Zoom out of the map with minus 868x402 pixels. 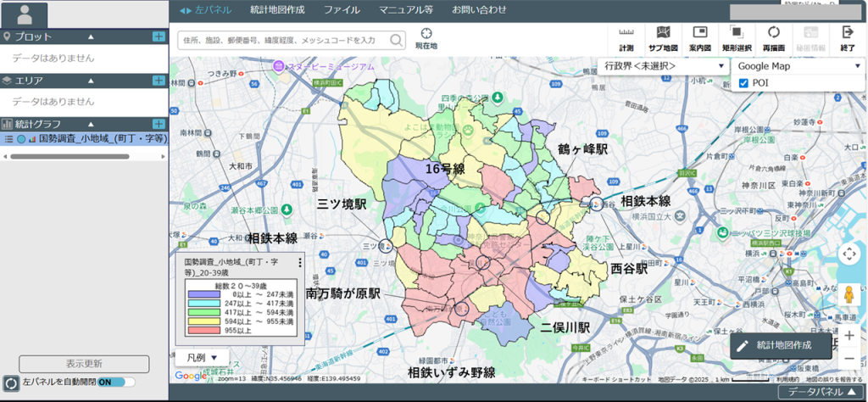849,358
